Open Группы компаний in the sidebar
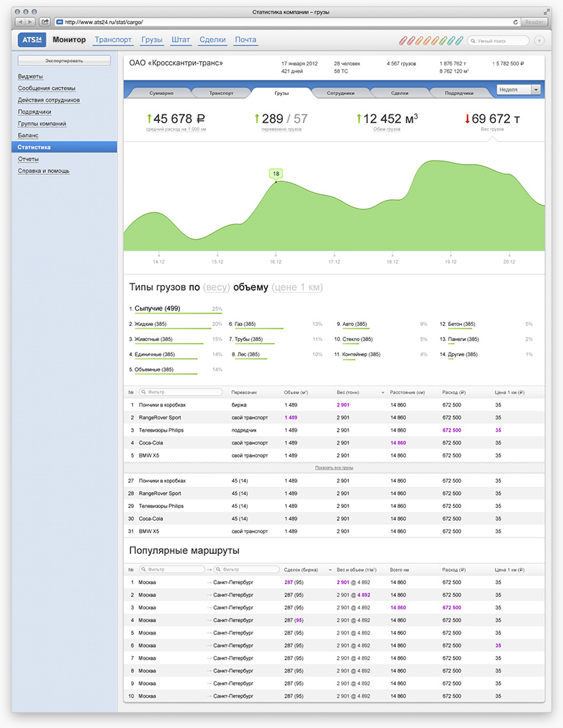This screenshot has height=728, width=563. pos(42,124)
